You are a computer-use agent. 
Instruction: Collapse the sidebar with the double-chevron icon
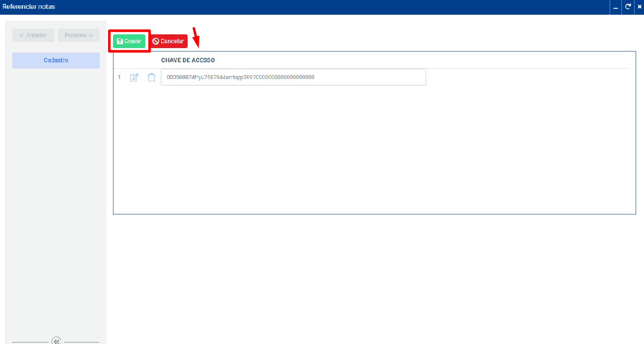coord(56,341)
